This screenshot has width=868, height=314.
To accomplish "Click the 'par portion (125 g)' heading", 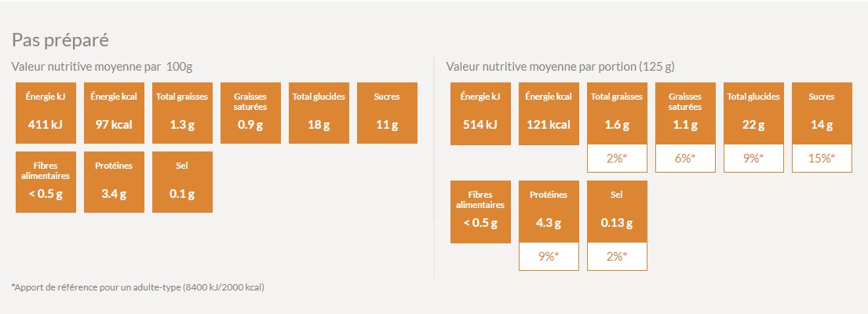I will (x=560, y=67).
